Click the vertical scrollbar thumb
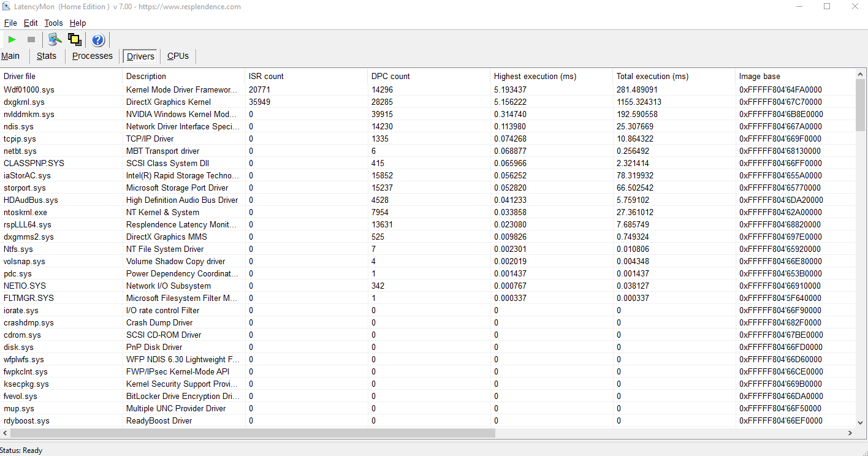 [x=861, y=105]
